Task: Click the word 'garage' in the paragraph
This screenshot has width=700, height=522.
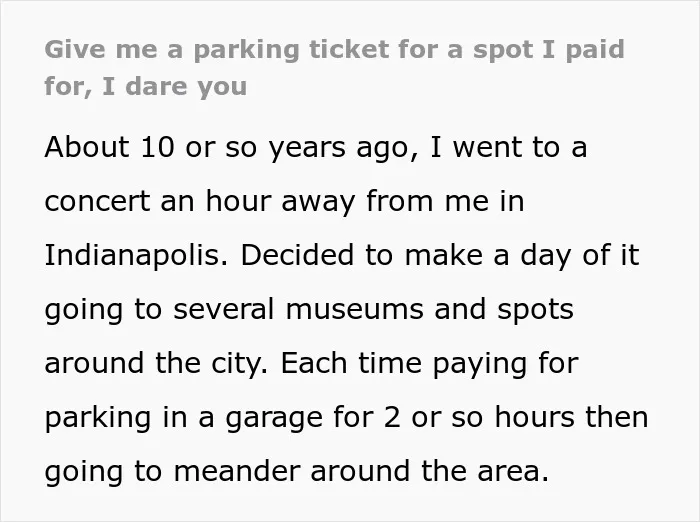Action: (274, 418)
